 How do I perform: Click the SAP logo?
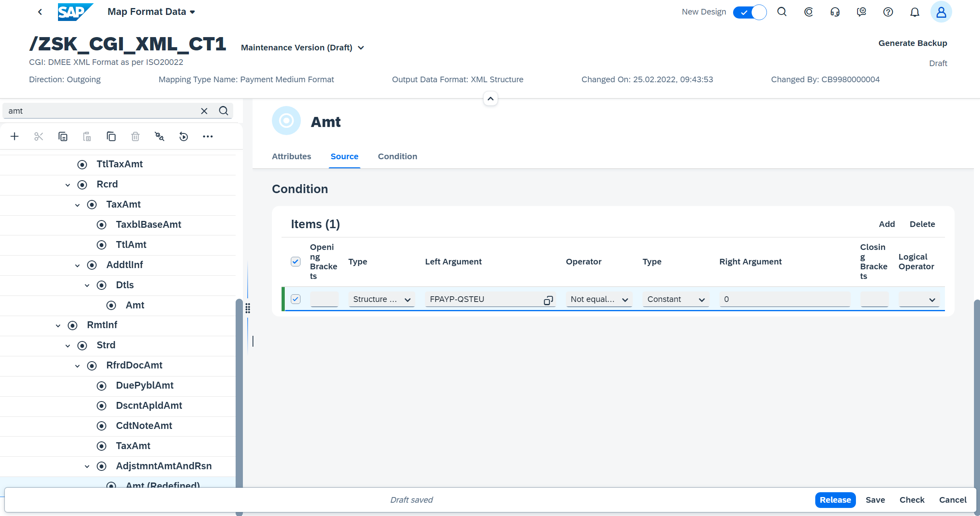click(75, 12)
